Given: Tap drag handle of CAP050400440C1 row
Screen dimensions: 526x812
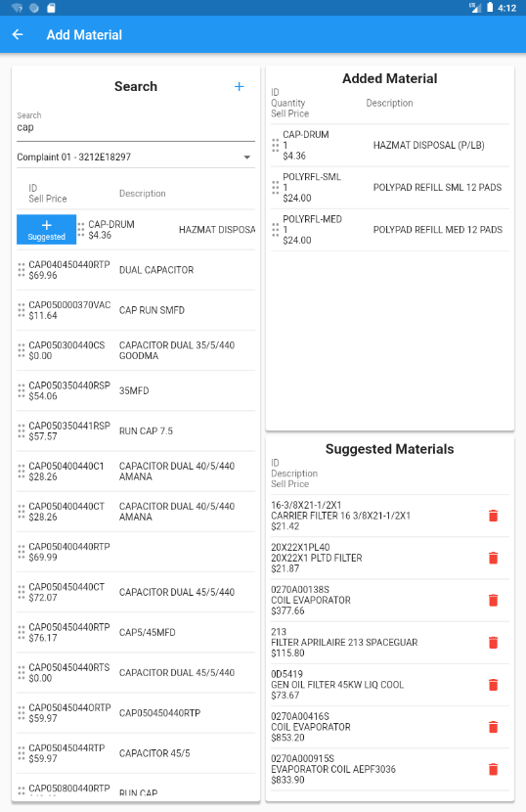Looking at the screenshot, I should tap(22, 472).
